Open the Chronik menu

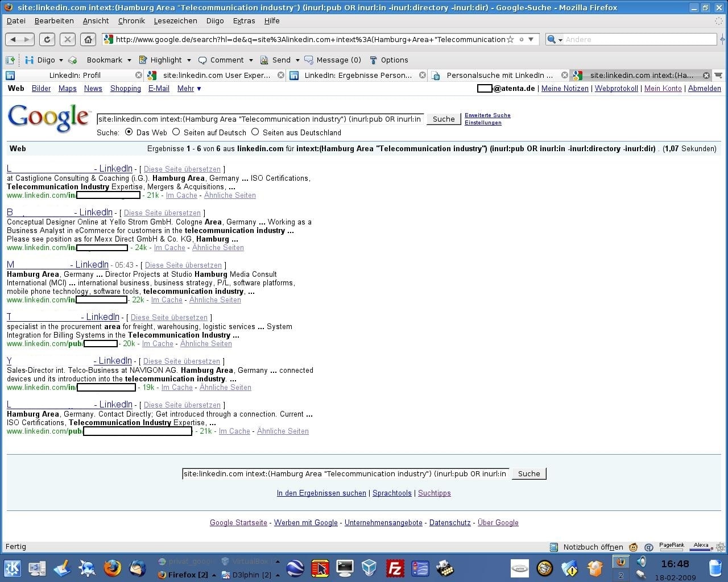131,20
